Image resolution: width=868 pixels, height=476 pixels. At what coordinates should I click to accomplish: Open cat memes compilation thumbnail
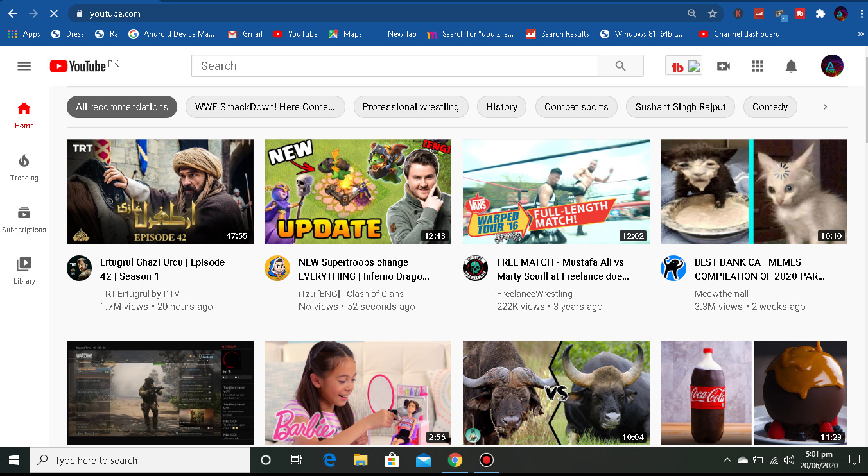tap(754, 192)
